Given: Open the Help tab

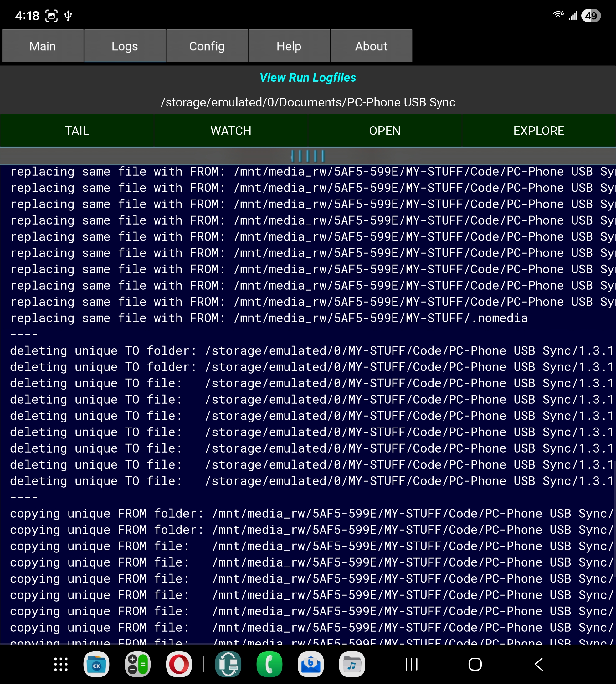Looking at the screenshot, I should 289,46.
